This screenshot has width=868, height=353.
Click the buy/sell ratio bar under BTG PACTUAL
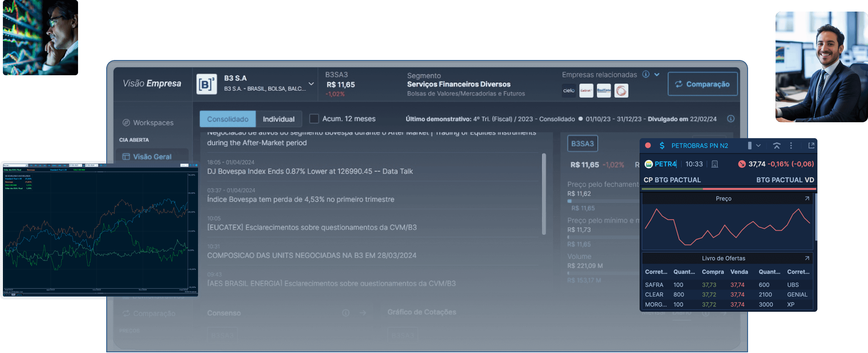(729, 189)
